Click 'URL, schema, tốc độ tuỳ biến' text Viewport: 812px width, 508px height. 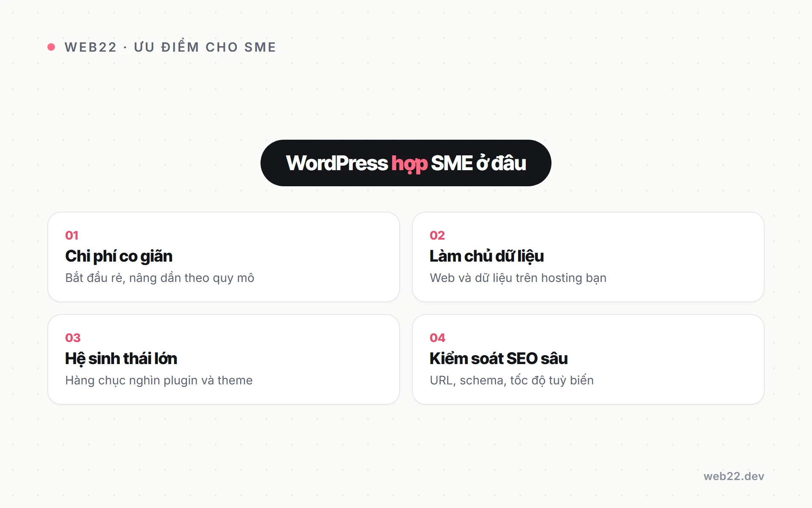(512, 380)
